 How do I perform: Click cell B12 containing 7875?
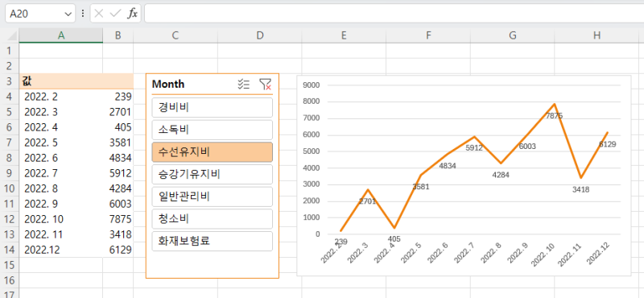[118, 219]
